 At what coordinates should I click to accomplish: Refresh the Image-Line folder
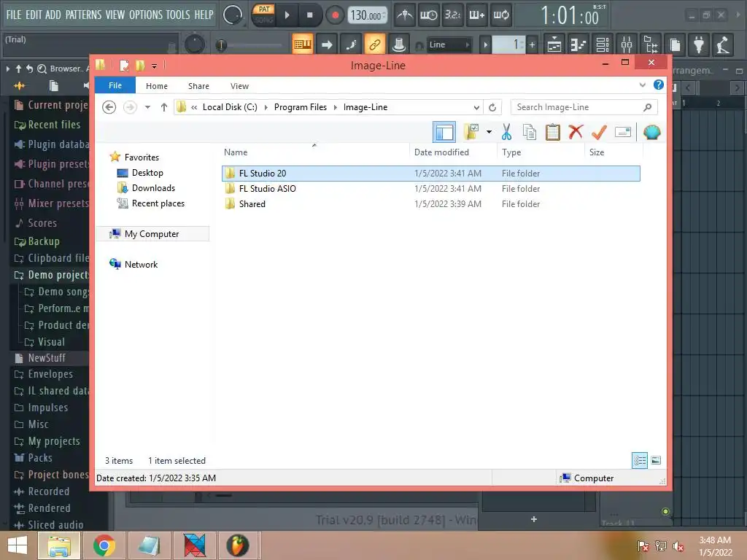[x=492, y=108]
